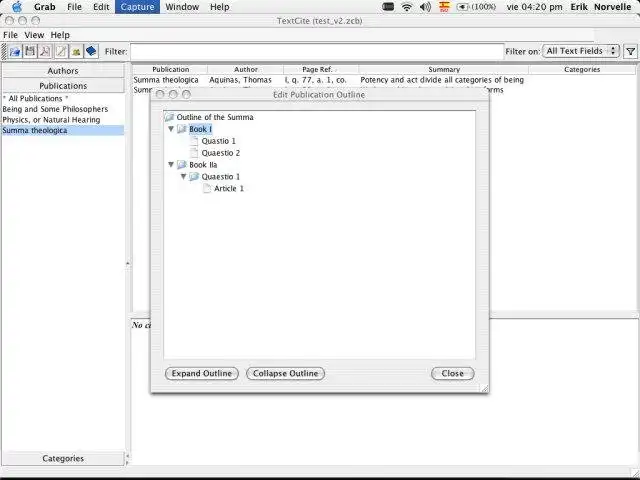Click the toolbar drag handle grip

(4, 51)
